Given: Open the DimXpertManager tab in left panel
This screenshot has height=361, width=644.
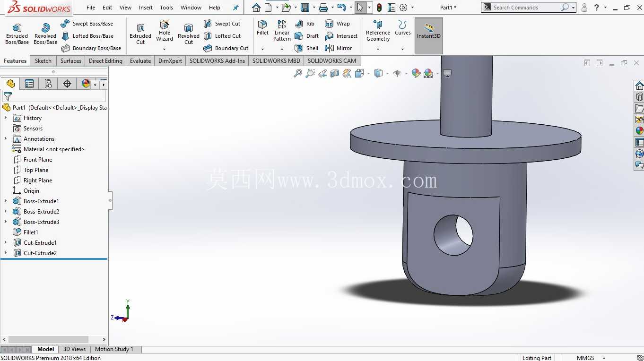Looking at the screenshot, I should coord(67,84).
